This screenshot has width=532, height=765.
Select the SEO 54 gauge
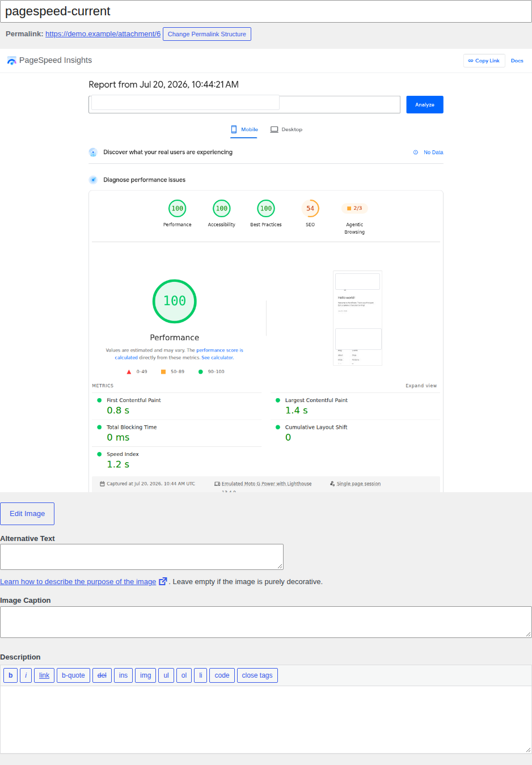[310, 209]
